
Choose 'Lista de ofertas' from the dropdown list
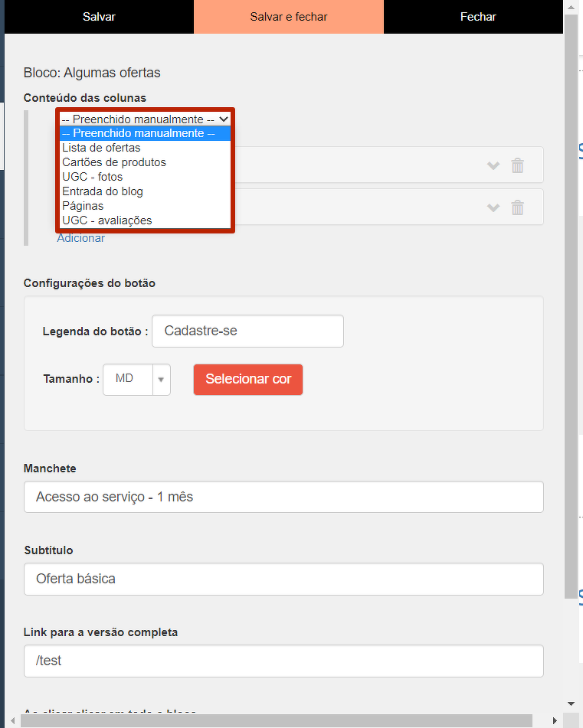coord(101,148)
